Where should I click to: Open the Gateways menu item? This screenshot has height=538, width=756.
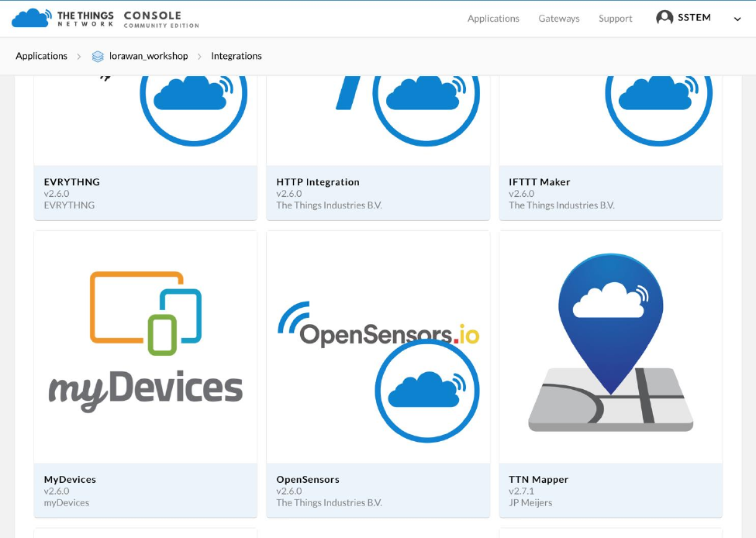point(559,19)
